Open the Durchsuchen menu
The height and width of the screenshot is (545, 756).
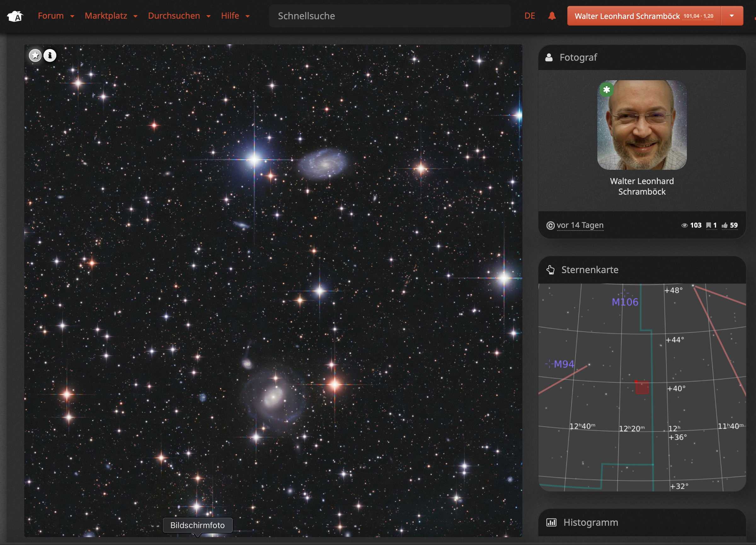point(179,16)
